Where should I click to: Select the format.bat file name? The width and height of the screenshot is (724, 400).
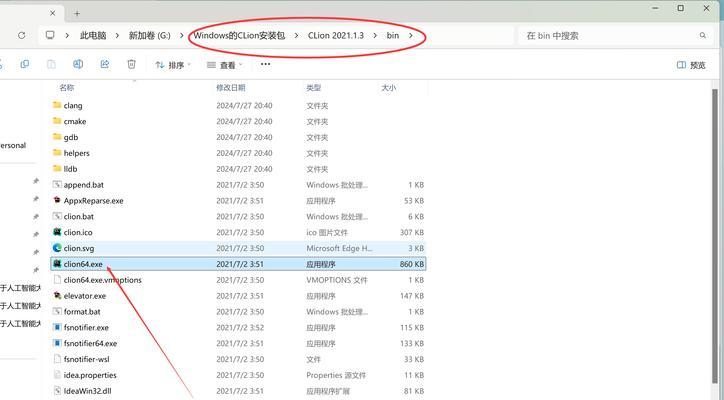pos(82,311)
